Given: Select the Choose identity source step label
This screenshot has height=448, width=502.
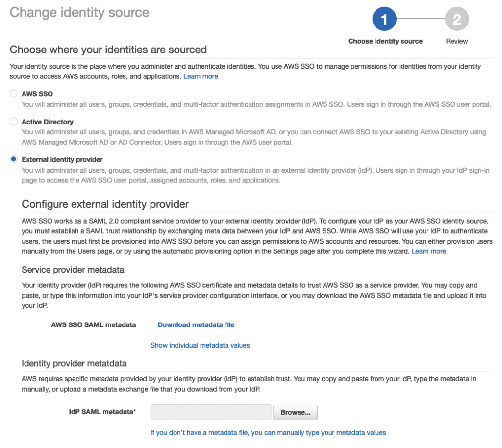Looking at the screenshot, I should (x=385, y=41).
